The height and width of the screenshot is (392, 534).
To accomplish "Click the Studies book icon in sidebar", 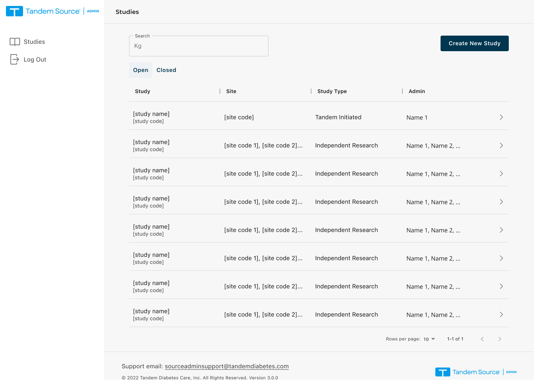I will coord(15,42).
